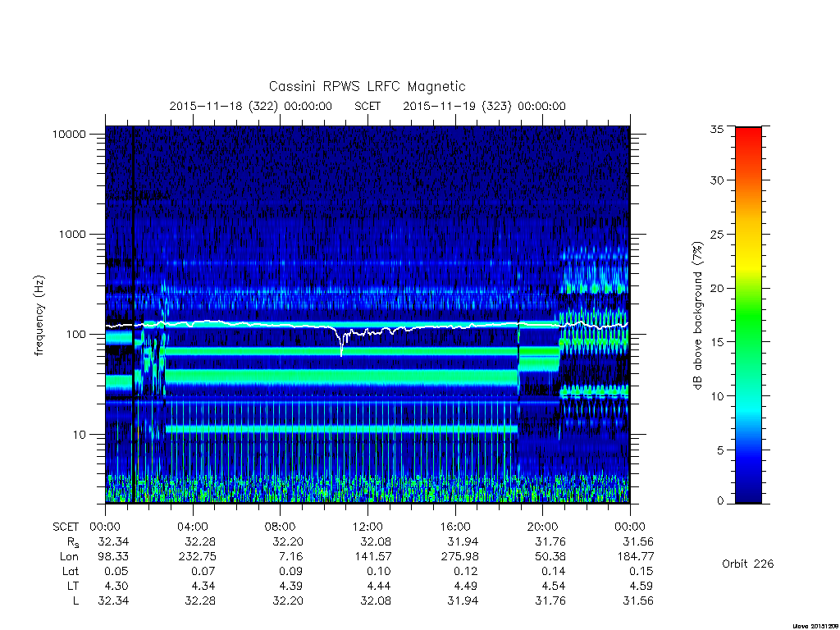Click the 35 dB colorbar label
The width and height of the screenshot is (840, 630).
pyautogui.click(x=717, y=129)
